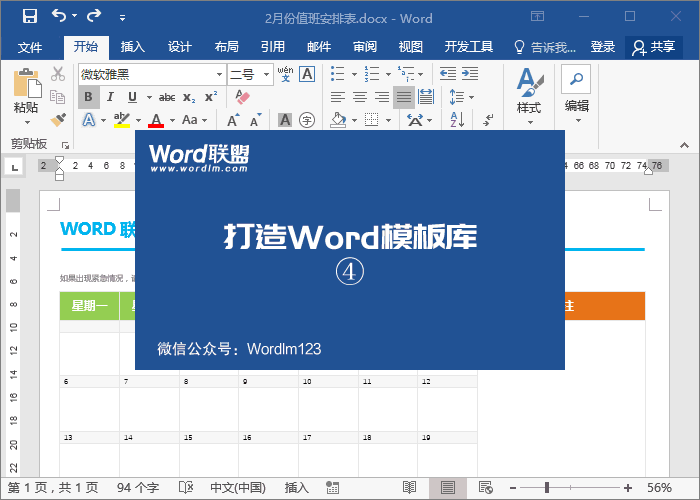Image resolution: width=700 pixels, height=500 pixels.
Task: Switch to the 邮件 ribbon tab
Action: click(319, 46)
